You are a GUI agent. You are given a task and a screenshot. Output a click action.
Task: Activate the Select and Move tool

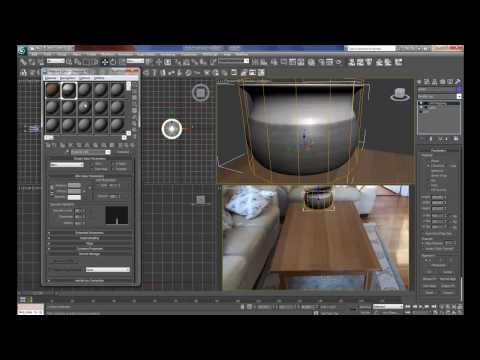(105, 62)
